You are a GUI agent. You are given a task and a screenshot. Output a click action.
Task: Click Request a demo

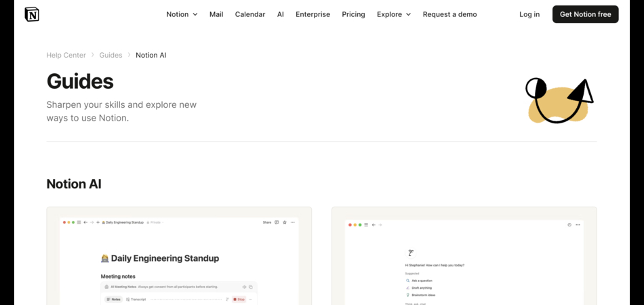449,14
